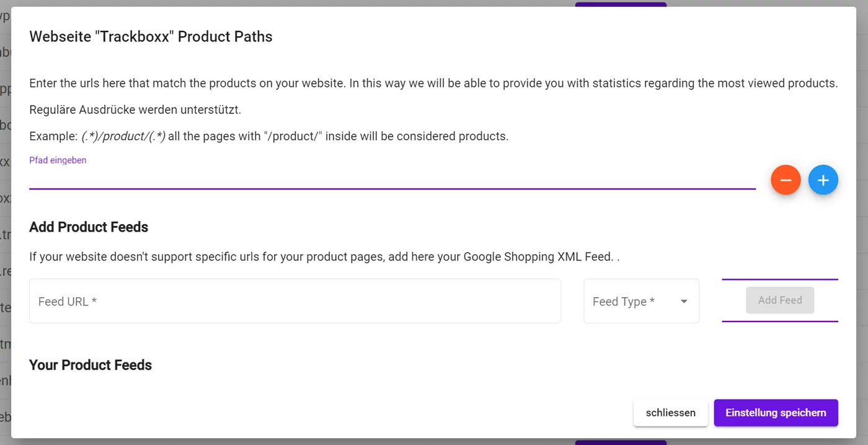The width and height of the screenshot is (868, 445).
Task: Click the italic example regex pattern
Action: coord(123,137)
